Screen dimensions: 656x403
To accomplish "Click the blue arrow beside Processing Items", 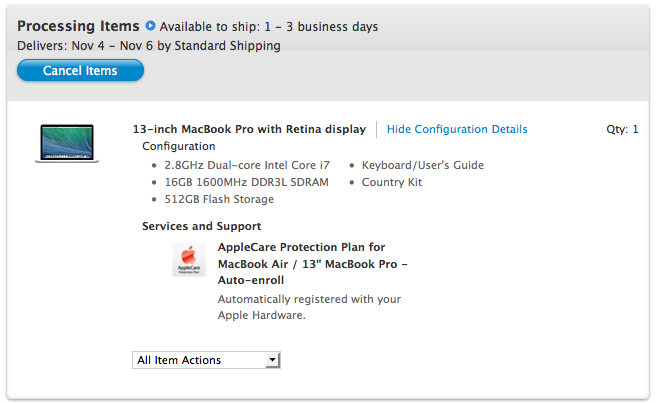I will pyautogui.click(x=150, y=26).
